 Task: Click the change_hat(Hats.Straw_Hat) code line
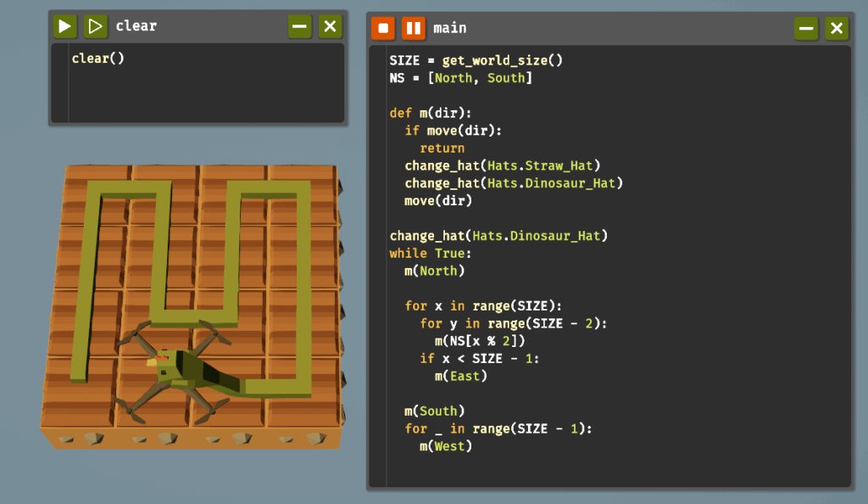click(x=503, y=165)
